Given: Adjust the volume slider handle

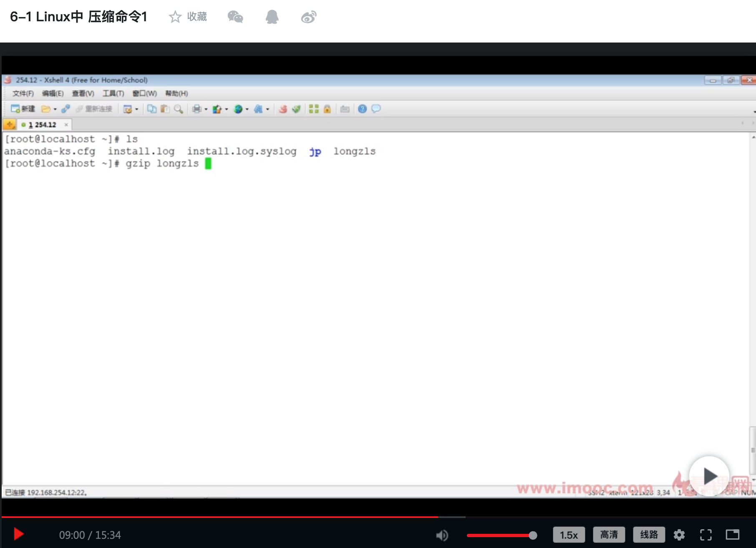Looking at the screenshot, I should (533, 535).
